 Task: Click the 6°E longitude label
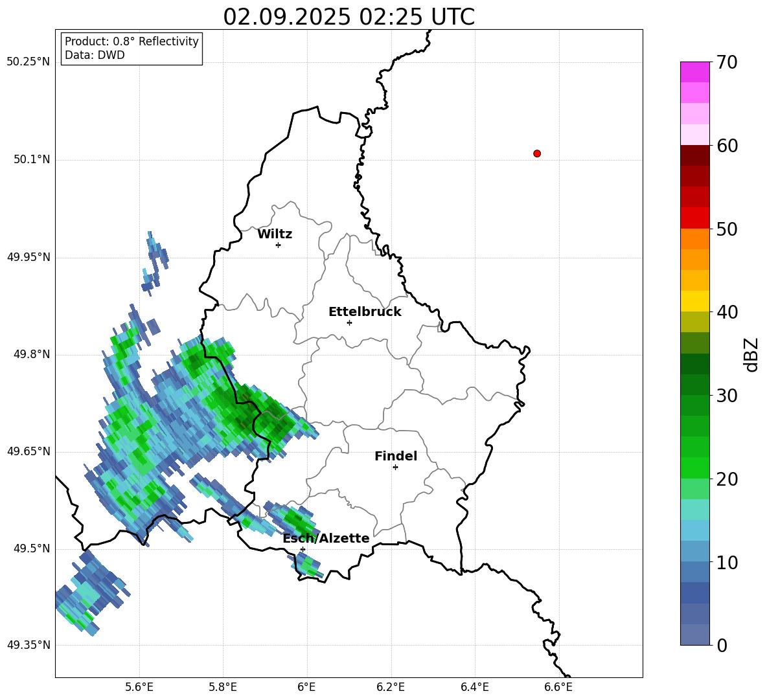(x=306, y=688)
